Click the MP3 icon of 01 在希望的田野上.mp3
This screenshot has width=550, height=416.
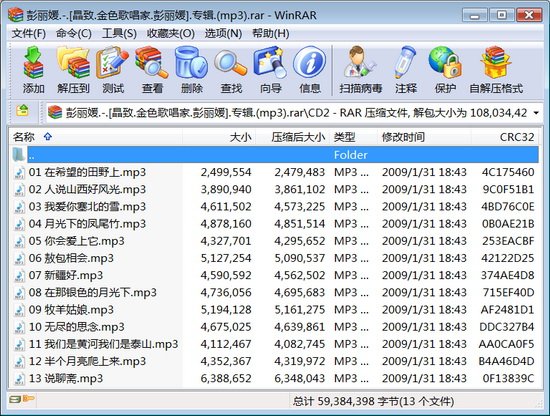coord(19,172)
